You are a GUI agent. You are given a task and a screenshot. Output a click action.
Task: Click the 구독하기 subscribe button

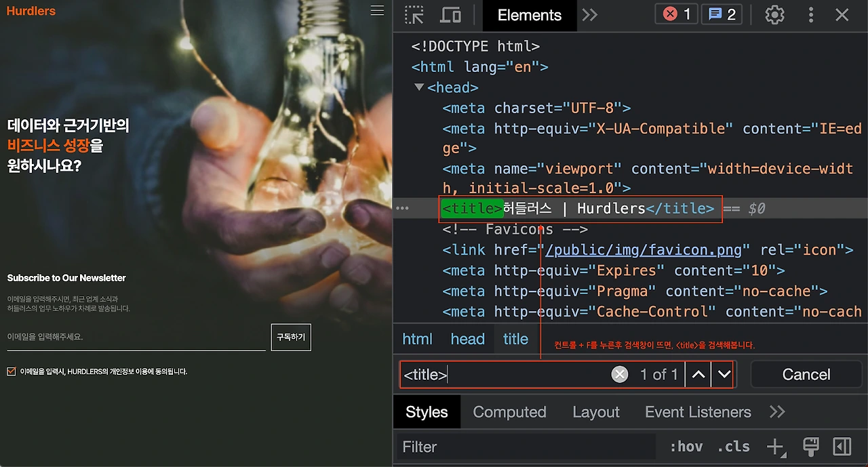pyautogui.click(x=291, y=337)
